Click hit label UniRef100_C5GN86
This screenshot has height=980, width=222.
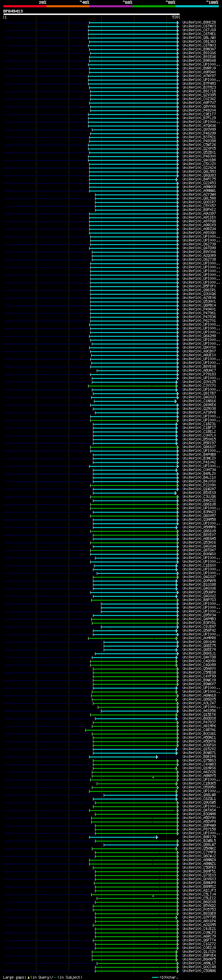click(x=199, y=971)
